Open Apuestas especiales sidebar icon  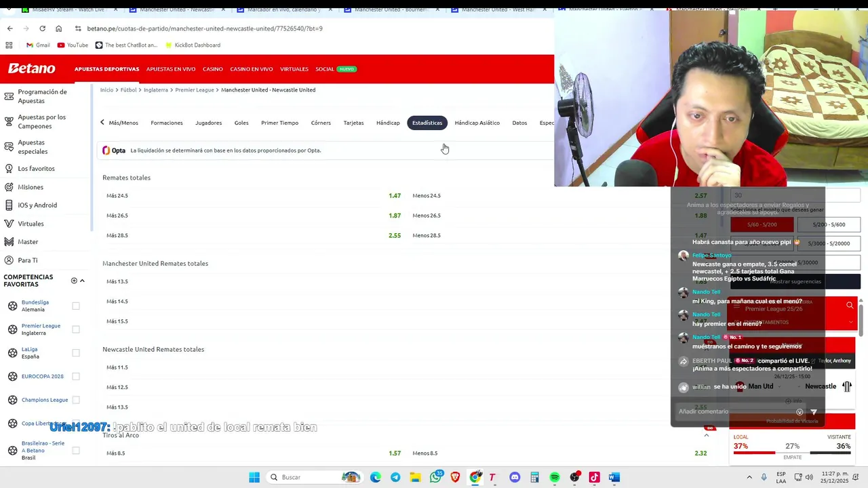tap(9, 146)
